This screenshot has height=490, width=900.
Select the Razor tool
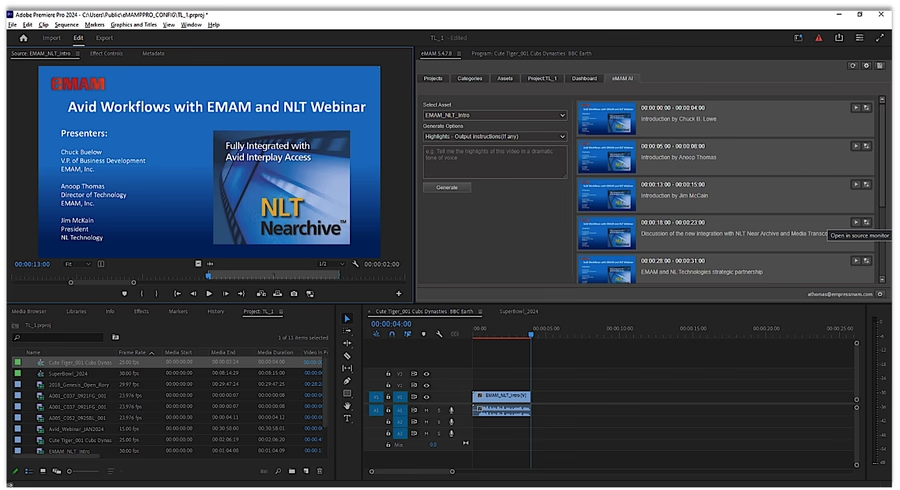(x=347, y=356)
